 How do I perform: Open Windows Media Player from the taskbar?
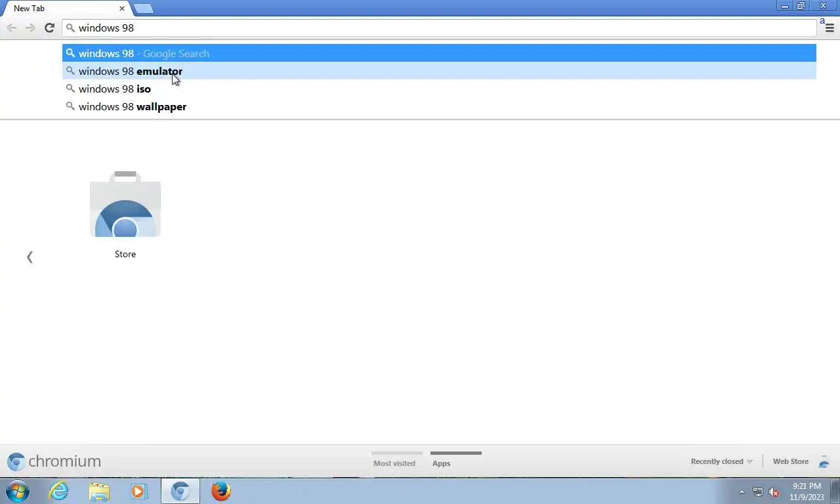pyautogui.click(x=139, y=491)
